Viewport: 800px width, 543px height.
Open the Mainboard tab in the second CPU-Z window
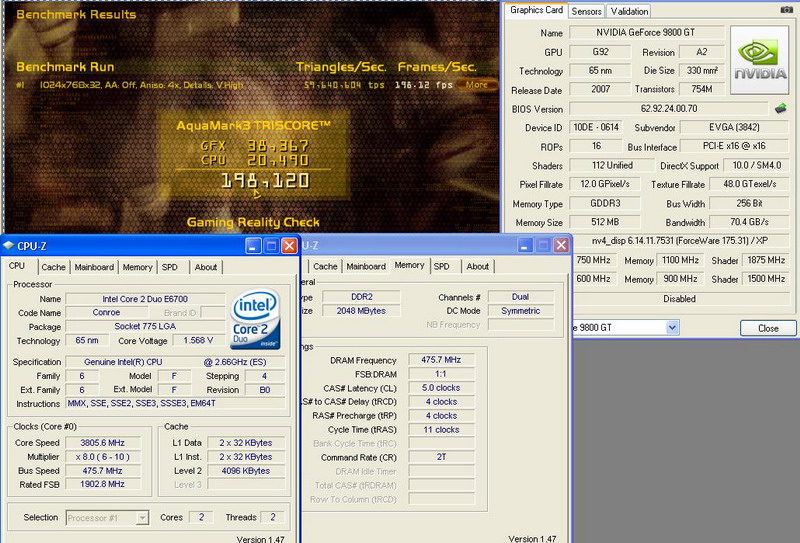point(366,266)
